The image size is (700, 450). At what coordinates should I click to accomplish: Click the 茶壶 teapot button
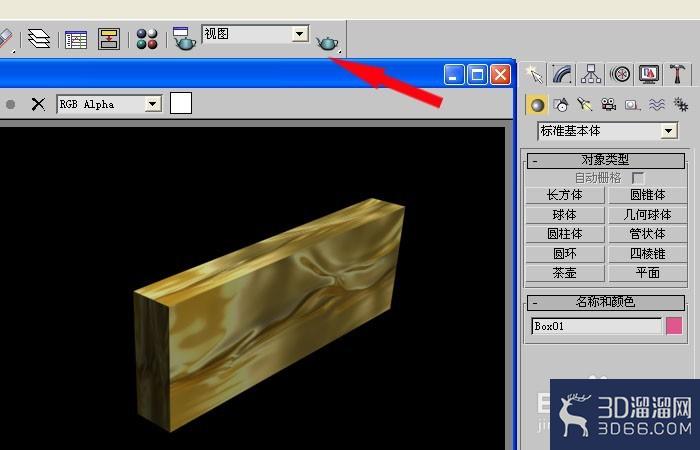tap(565, 273)
